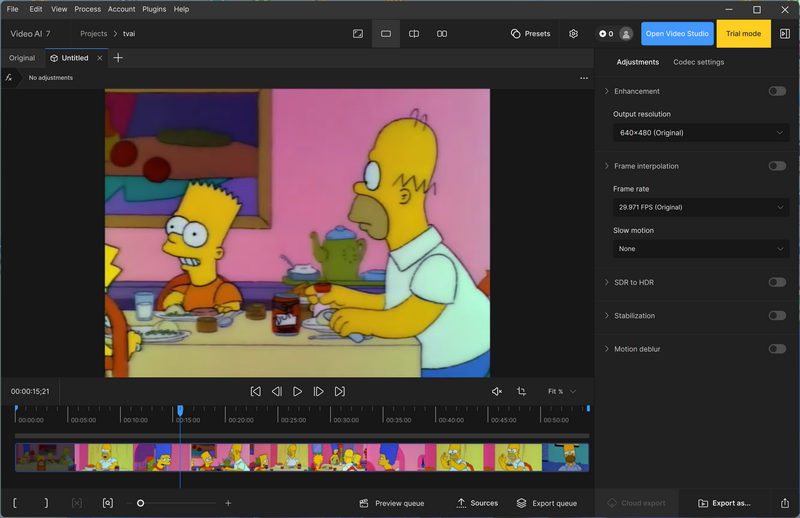Screen dimensions: 800x518
Task: Open the Frame rate dropdown
Action: coord(700,207)
